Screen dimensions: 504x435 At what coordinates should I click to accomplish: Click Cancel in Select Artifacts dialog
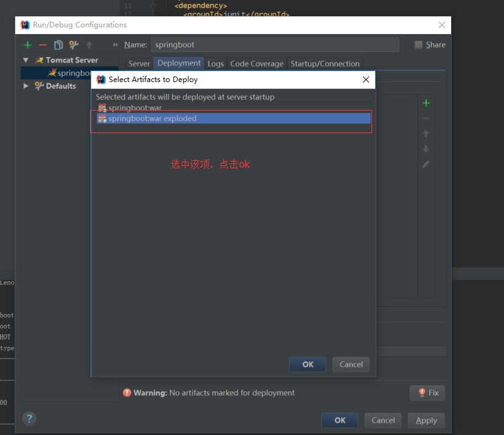pos(351,365)
